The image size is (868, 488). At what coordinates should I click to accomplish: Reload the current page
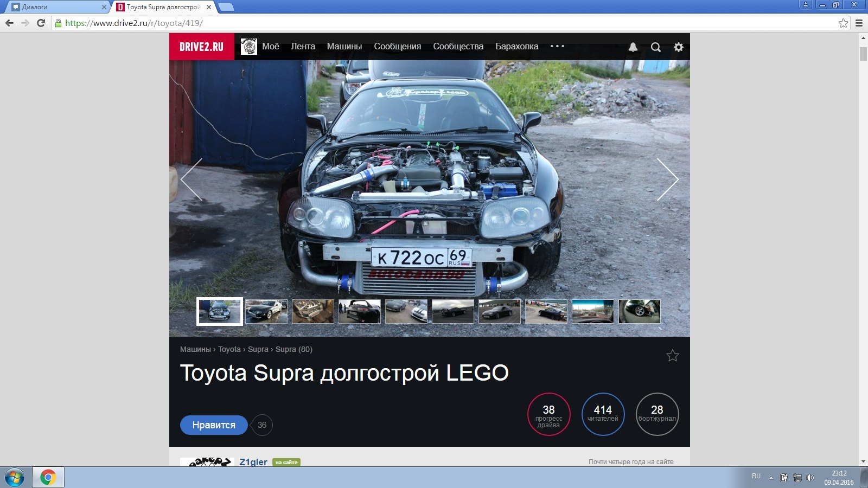coord(41,23)
